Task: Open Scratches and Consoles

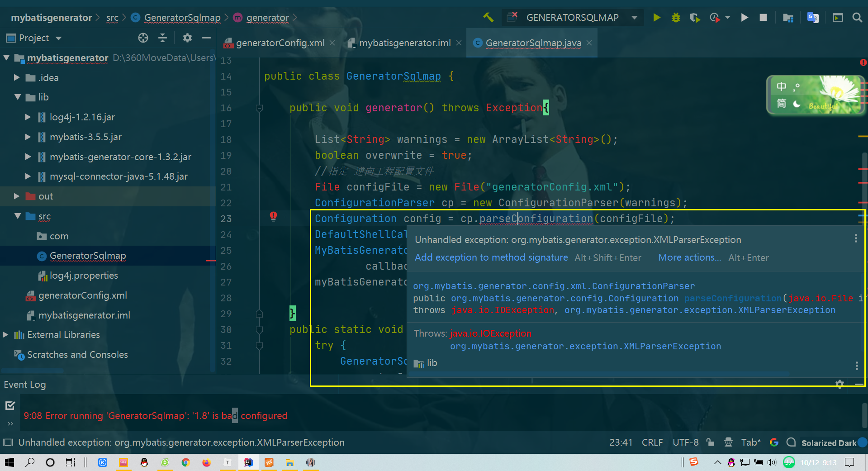Action: click(x=77, y=354)
